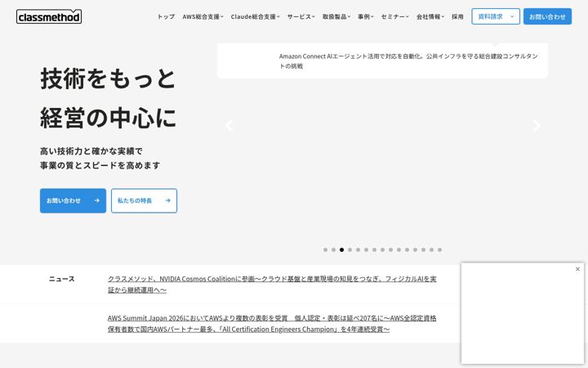Click hero お問い合わせ arrow button
588x368 pixels.
pyautogui.click(x=73, y=200)
